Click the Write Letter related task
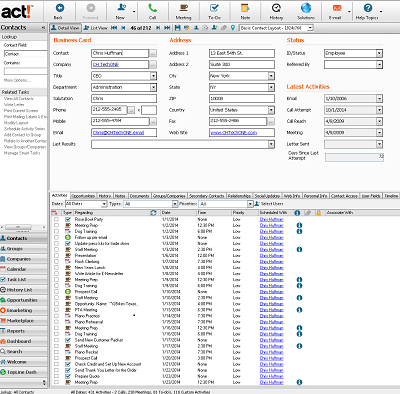This screenshot has width=400, height=394. tap(14, 105)
